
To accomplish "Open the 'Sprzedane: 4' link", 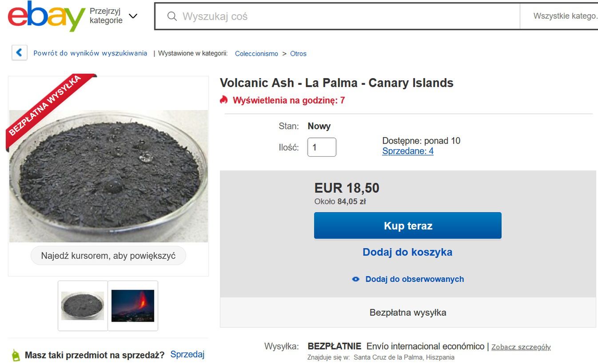I will click(x=407, y=151).
